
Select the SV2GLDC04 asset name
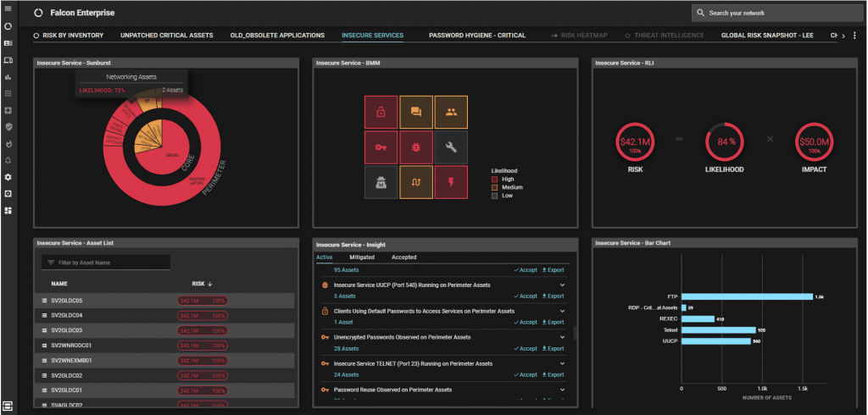pos(66,315)
